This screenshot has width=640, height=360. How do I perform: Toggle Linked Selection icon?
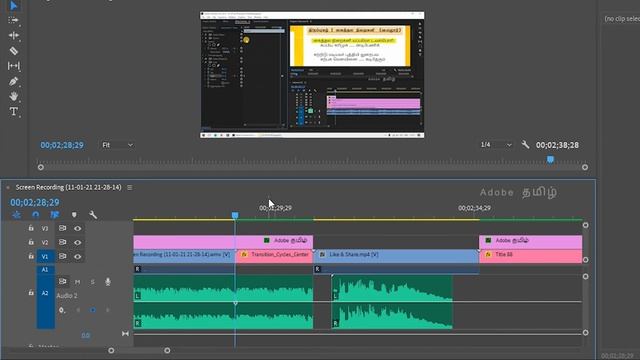click(55, 215)
